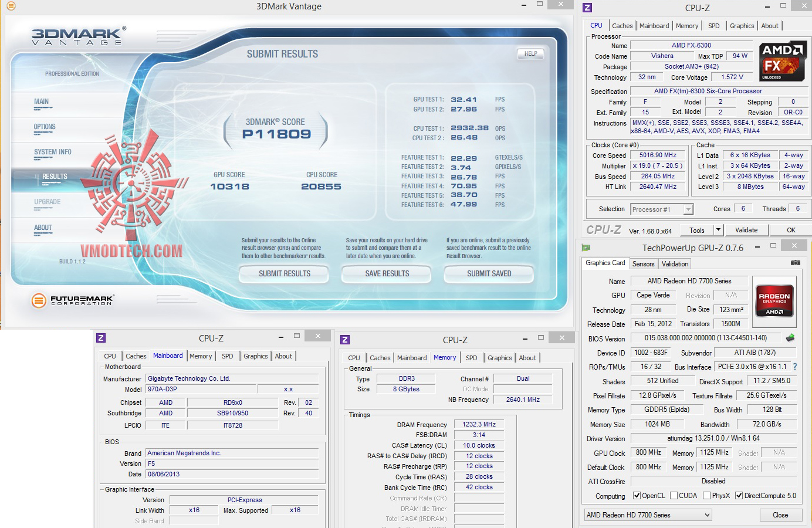Click the SUBMIT RESULTS button
This screenshot has height=528, width=812.
(285, 273)
